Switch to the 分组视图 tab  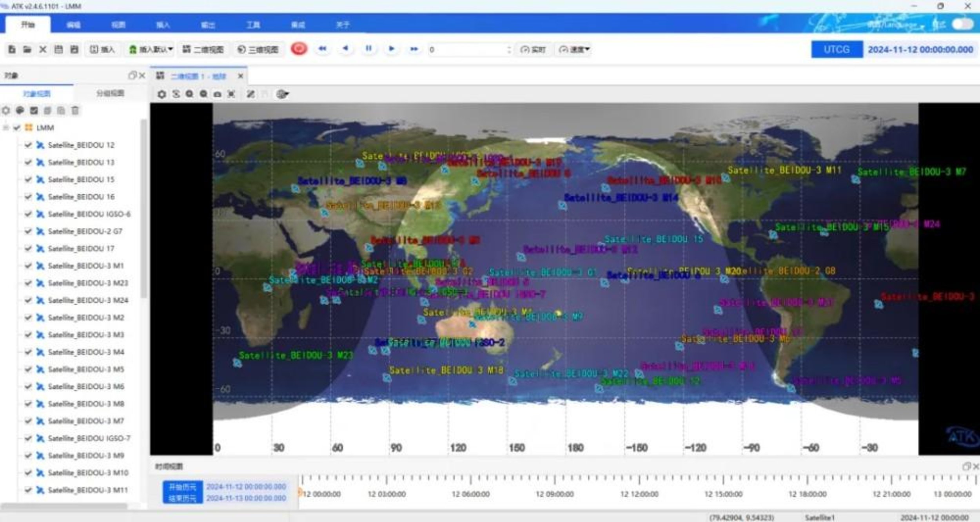tap(110, 93)
